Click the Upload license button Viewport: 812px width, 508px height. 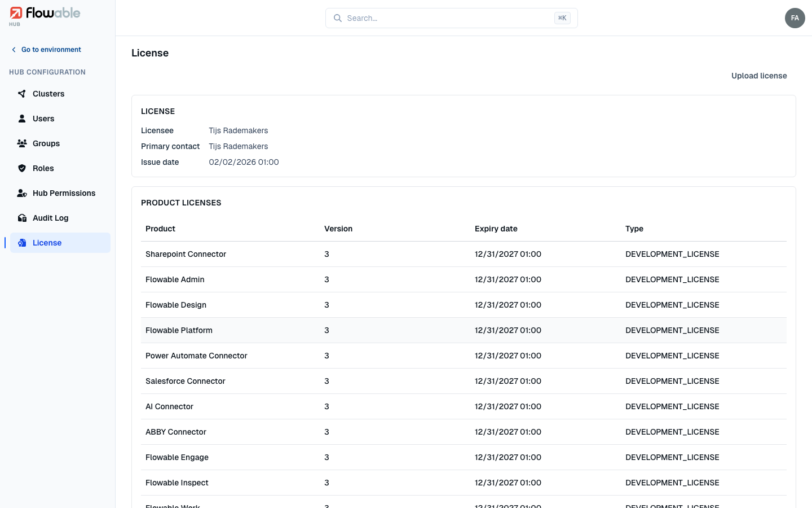pos(759,76)
